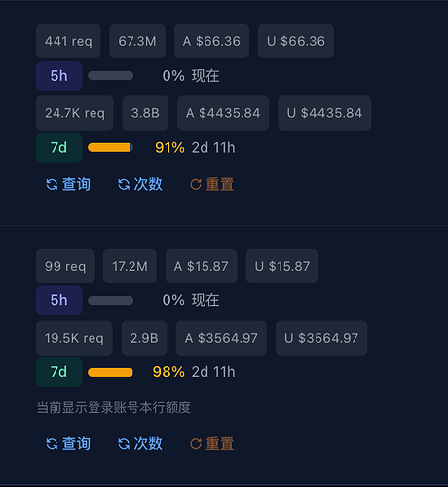Screen dimensions: 448x487
Task: Click the U $66.36 chip
Action: pos(296,41)
